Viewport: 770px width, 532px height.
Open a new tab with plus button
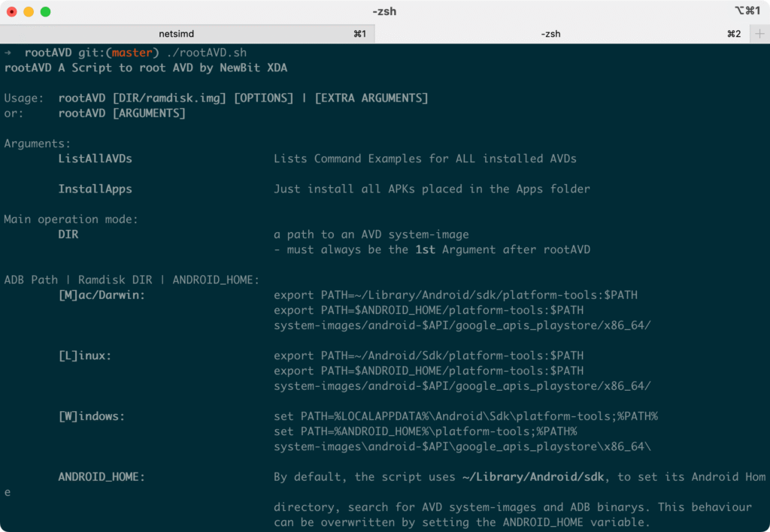pos(759,34)
